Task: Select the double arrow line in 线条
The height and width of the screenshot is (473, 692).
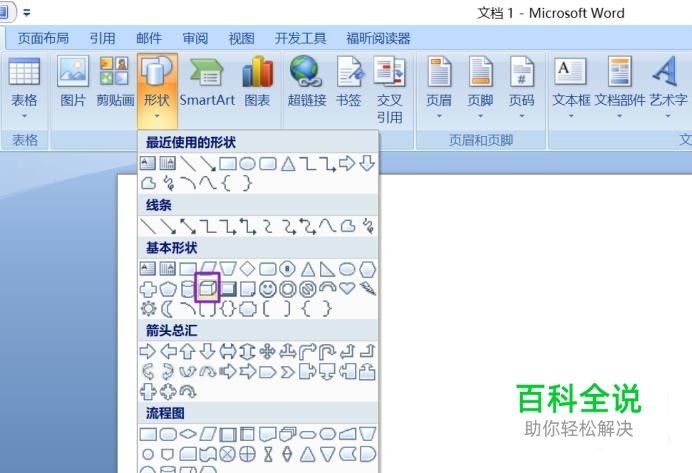Action: pyautogui.click(x=188, y=226)
